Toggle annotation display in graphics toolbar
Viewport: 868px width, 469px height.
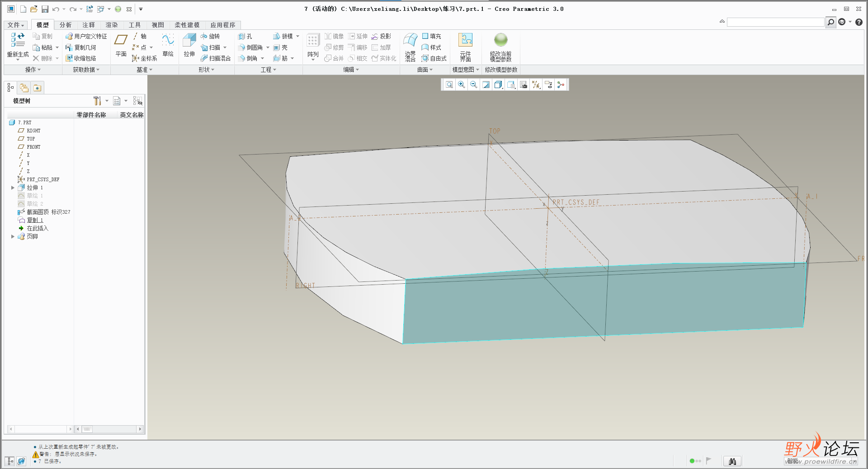[548, 84]
